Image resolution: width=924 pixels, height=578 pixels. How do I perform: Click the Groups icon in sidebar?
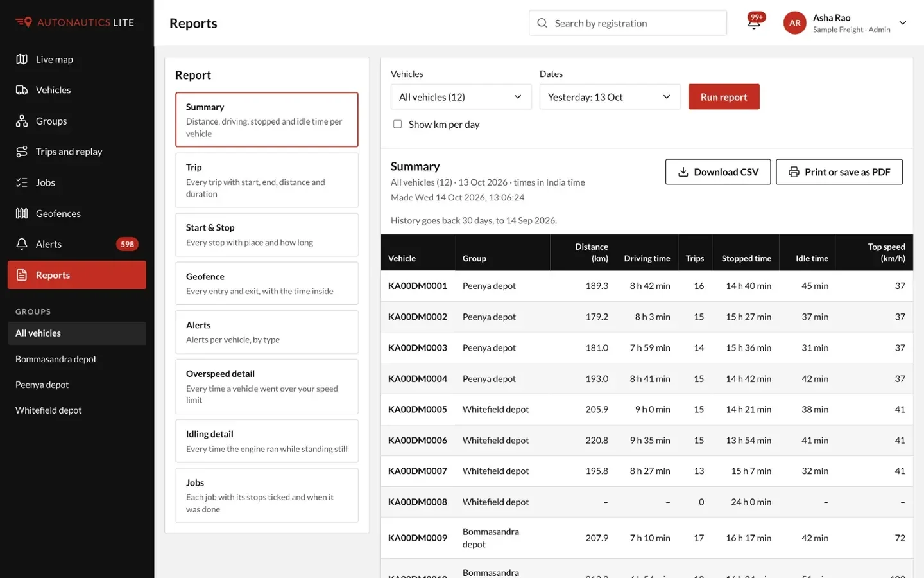pyautogui.click(x=22, y=121)
